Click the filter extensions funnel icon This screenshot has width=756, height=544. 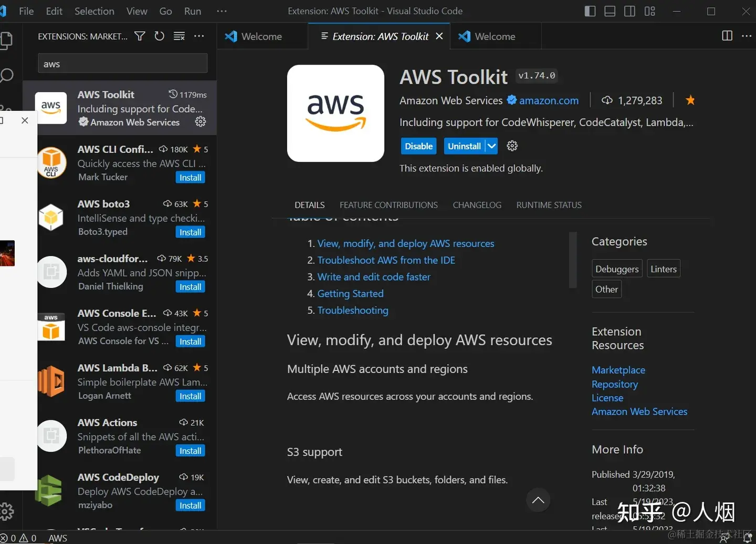click(140, 36)
